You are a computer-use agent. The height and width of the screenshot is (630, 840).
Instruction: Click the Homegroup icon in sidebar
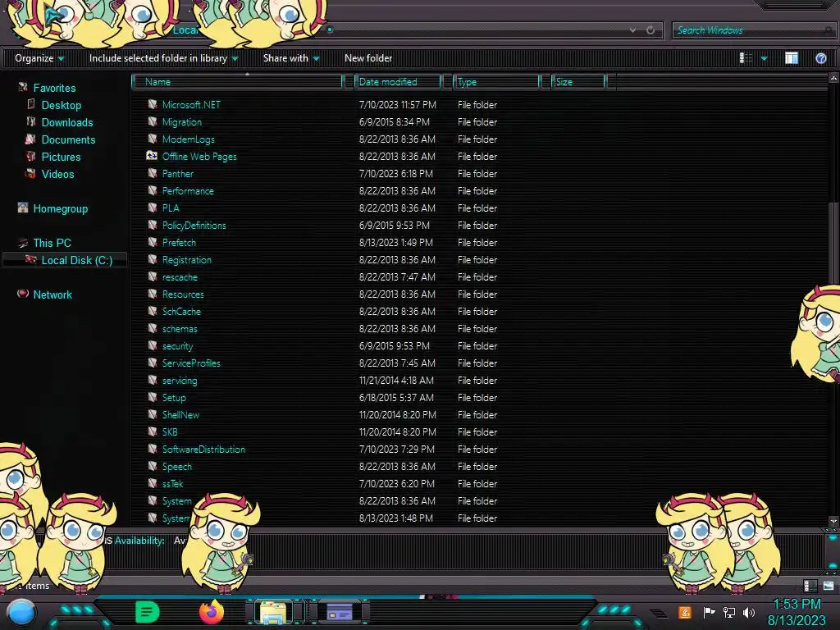tap(22, 208)
